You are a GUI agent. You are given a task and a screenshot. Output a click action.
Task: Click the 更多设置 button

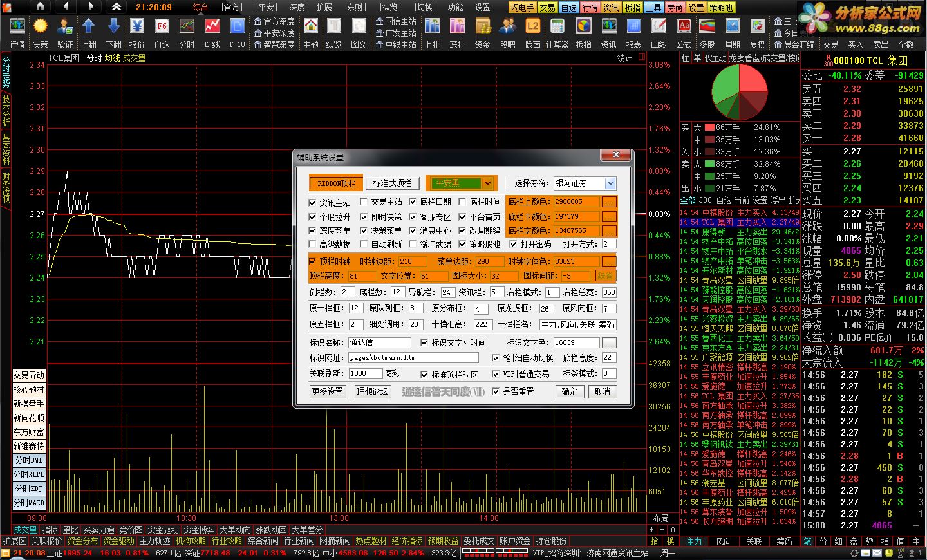(328, 391)
